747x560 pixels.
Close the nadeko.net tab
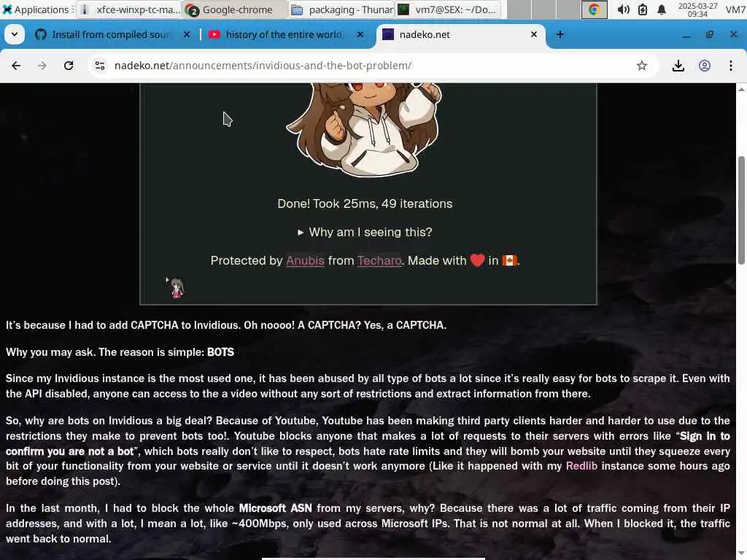(534, 34)
